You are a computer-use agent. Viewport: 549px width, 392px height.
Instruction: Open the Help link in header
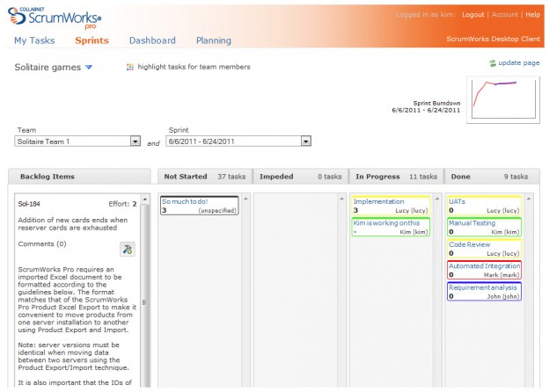pos(533,15)
